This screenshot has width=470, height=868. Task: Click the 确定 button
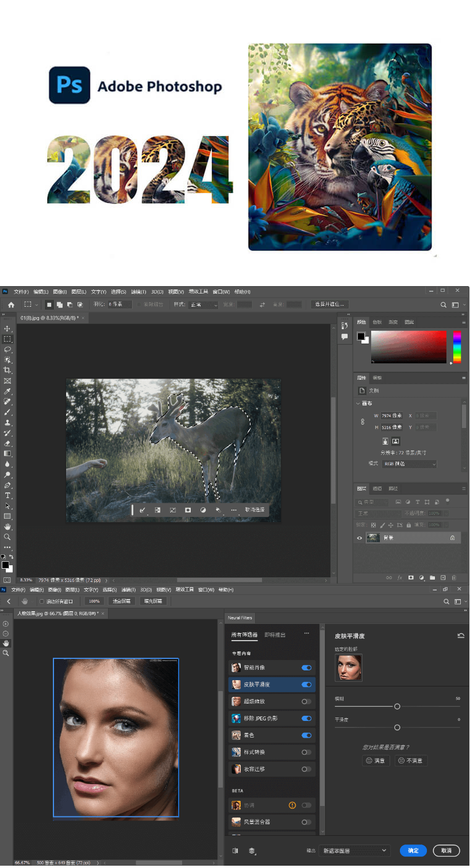tap(413, 850)
